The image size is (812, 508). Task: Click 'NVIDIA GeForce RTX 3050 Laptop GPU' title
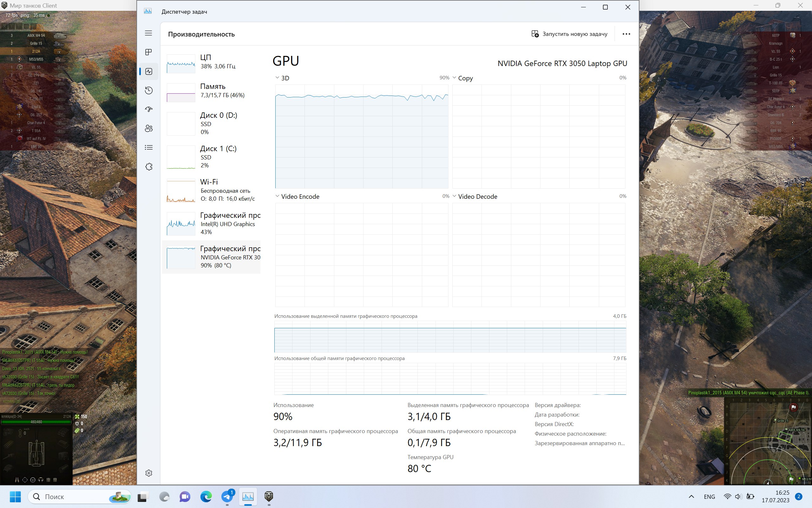(562, 63)
